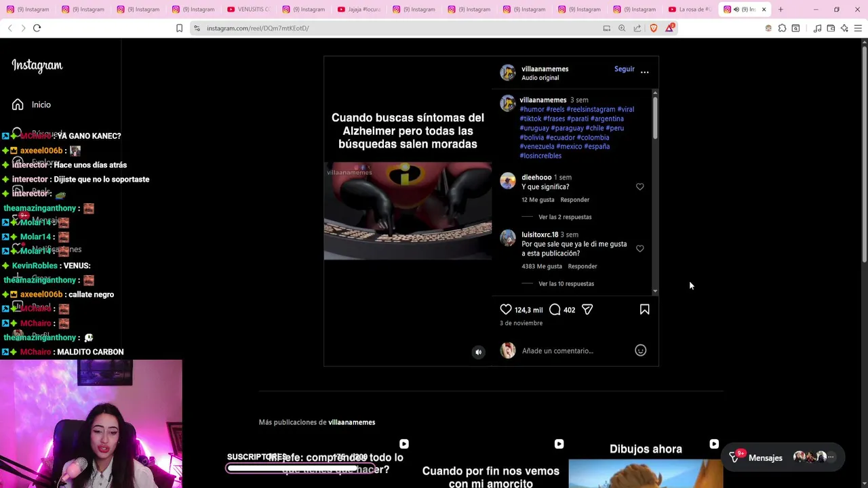Viewport: 868px width, 488px height.
Task: Reload the Instagram reel page
Action: click(x=37, y=28)
